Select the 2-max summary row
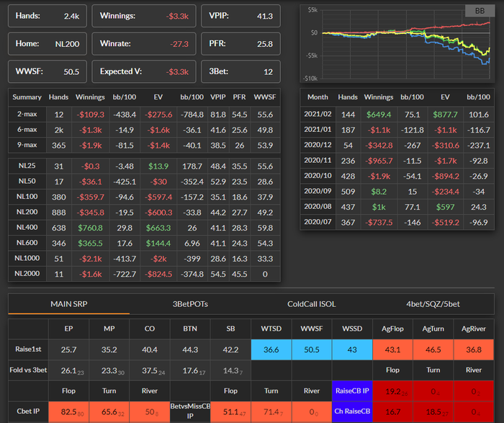504x423 pixels. (144, 115)
